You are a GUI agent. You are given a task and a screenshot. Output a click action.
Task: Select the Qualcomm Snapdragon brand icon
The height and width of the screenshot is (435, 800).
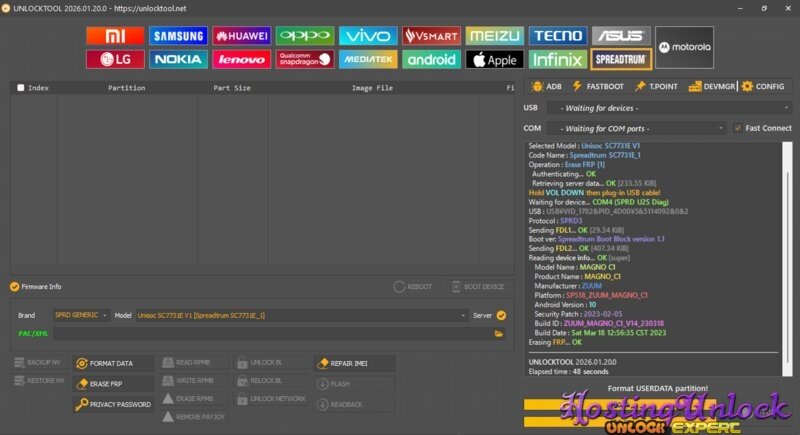(x=304, y=59)
